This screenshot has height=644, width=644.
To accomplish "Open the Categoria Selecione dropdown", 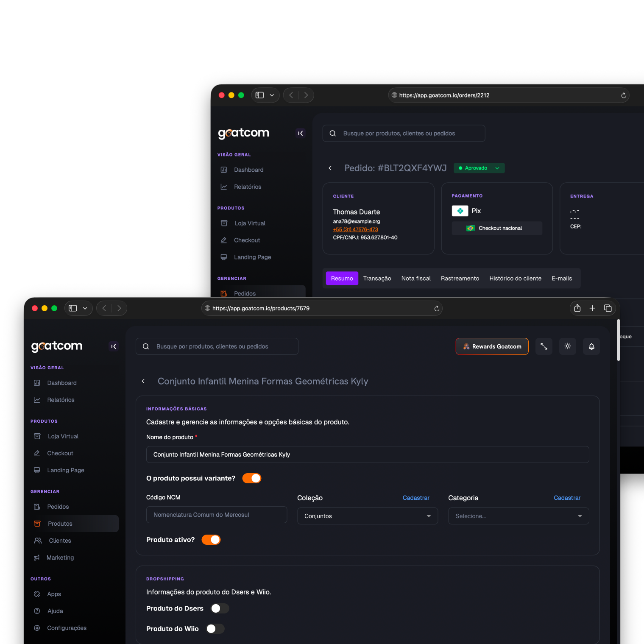I will pos(518,516).
